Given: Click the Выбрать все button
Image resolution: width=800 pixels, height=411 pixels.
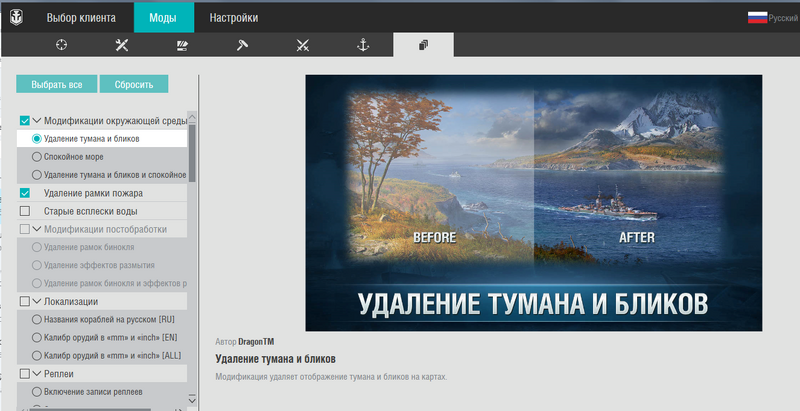Looking at the screenshot, I should (x=57, y=84).
